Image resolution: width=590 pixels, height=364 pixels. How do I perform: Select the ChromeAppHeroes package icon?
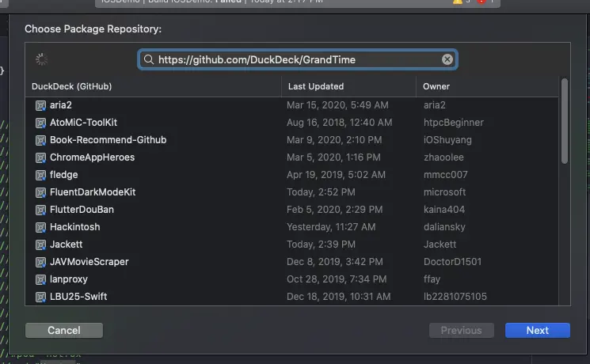click(40, 157)
